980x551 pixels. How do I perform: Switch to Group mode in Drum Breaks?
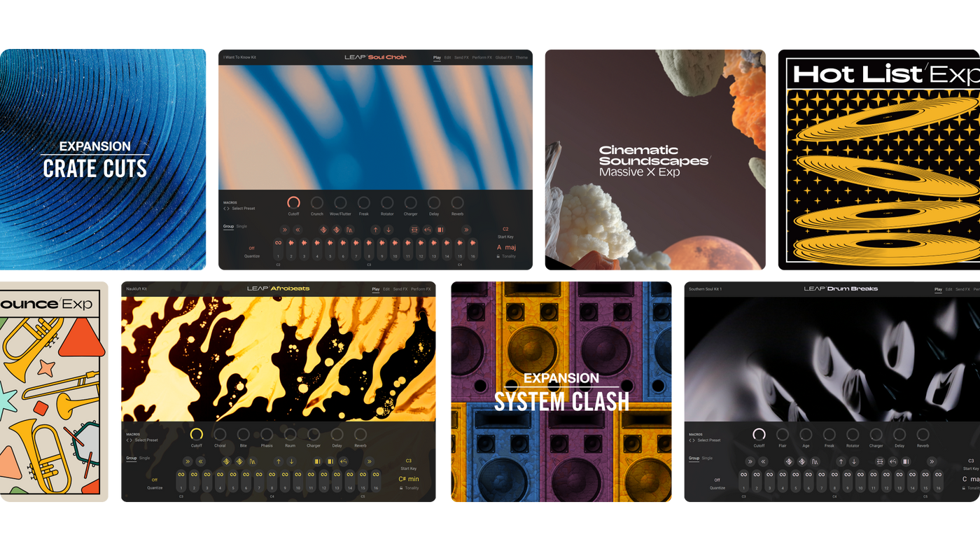click(x=694, y=458)
